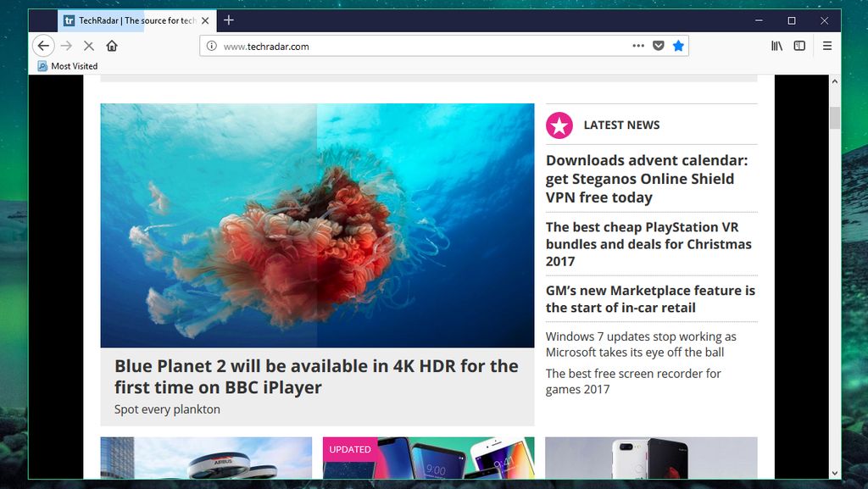868x489 pixels.
Task: Open the Library panel
Action: [776, 46]
